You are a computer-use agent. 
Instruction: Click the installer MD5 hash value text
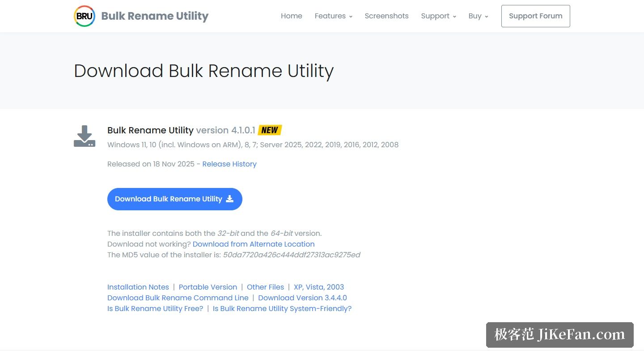(x=292, y=255)
